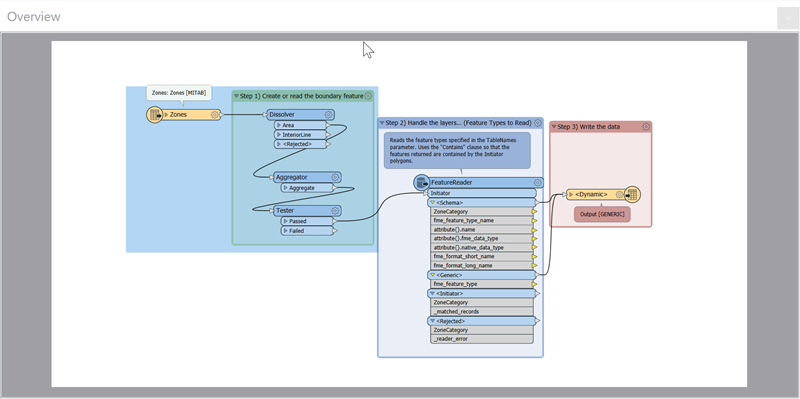Viewport: 800px width, 399px height.
Task: Open Dissolver transformer gear settings
Action: pos(329,115)
